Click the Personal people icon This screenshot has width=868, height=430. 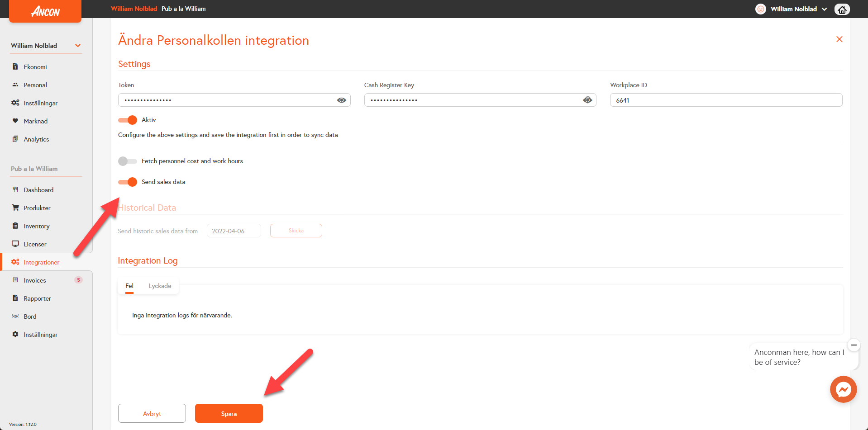(x=15, y=85)
